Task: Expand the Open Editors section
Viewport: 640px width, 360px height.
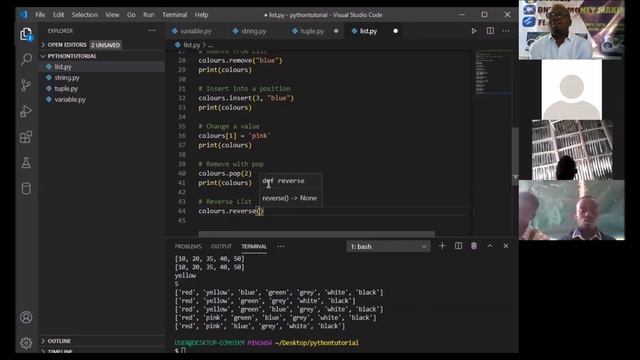Action: [x=102, y=45]
